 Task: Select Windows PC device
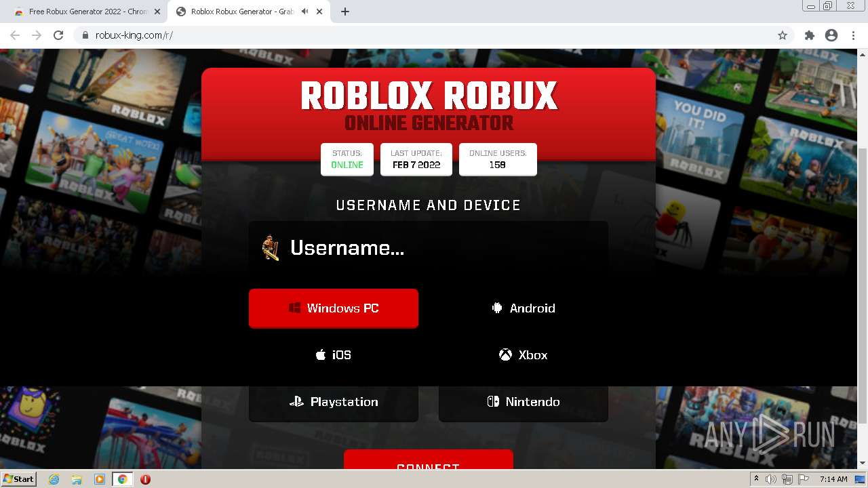coord(334,308)
